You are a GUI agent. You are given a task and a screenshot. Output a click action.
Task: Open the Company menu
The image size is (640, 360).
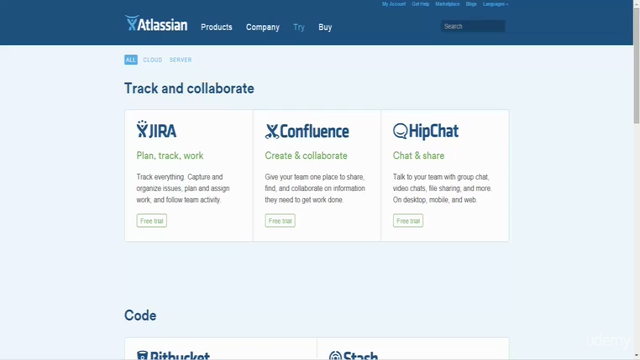coord(262,27)
